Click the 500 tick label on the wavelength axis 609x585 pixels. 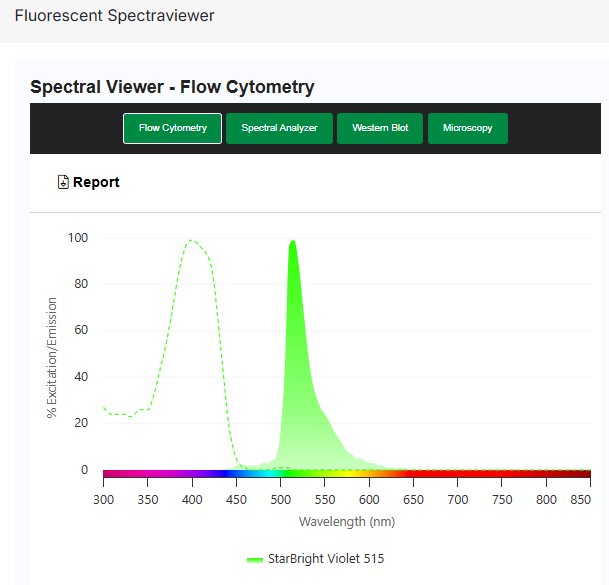point(280,498)
